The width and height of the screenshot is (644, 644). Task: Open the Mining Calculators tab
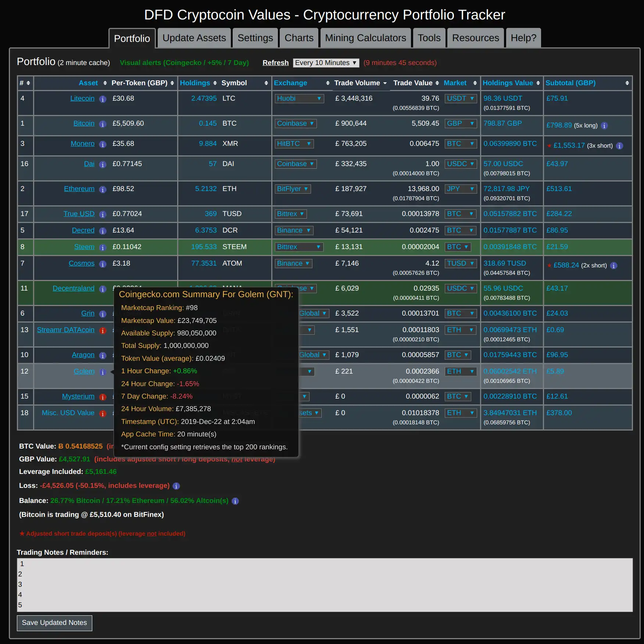pyautogui.click(x=365, y=38)
